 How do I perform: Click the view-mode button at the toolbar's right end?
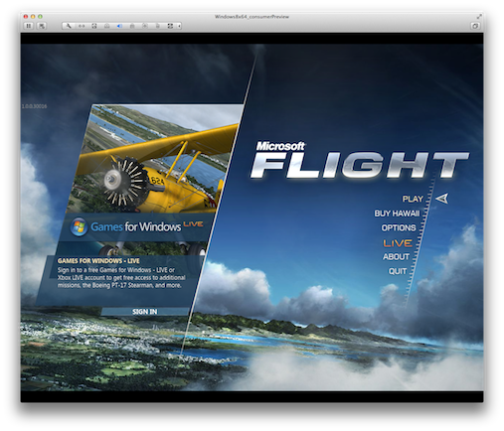click(475, 26)
